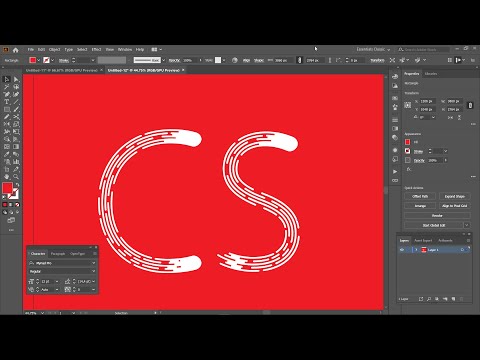The image size is (480, 360).
Task: Select the Free Transform tool
Action: (x=16, y=132)
